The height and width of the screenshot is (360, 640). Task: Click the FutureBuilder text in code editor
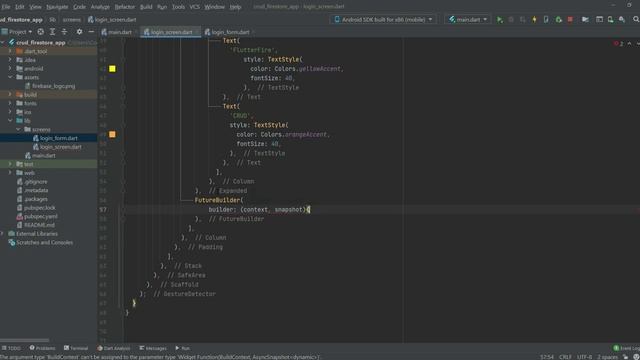(x=217, y=200)
